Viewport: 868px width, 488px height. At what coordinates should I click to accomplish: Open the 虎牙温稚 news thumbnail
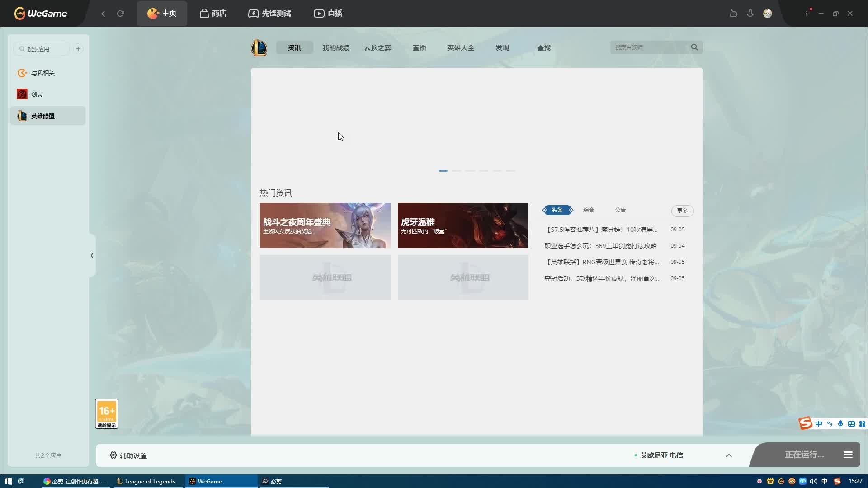click(x=463, y=225)
